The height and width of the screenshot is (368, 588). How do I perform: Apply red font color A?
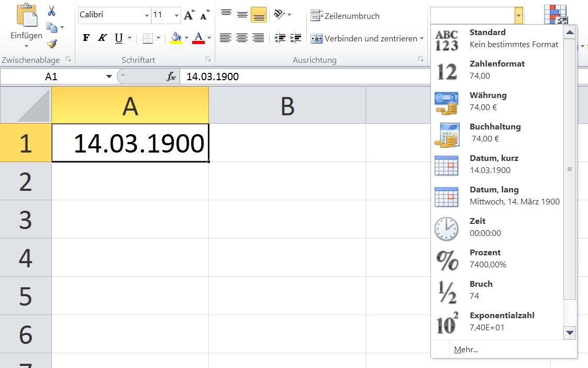[198, 38]
